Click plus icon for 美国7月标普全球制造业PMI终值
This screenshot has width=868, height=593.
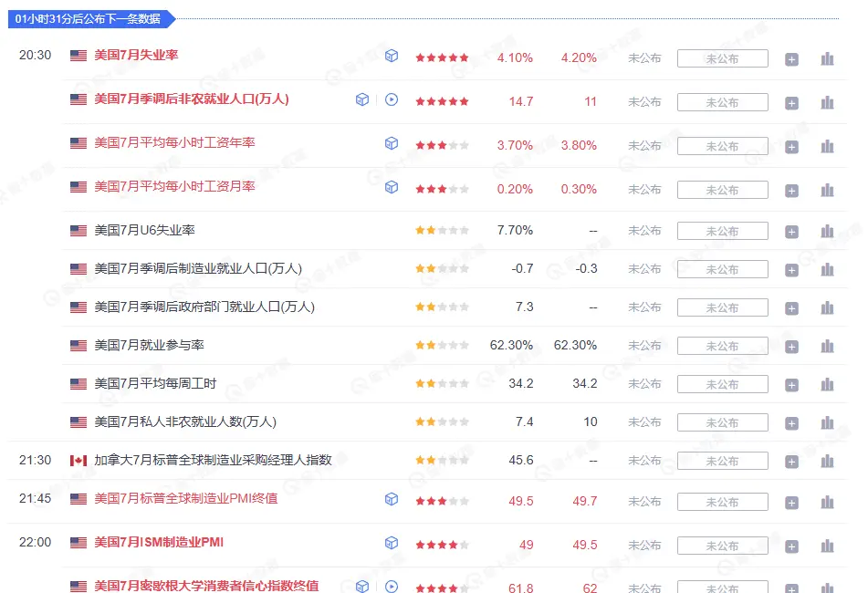(x=791, y=503)
